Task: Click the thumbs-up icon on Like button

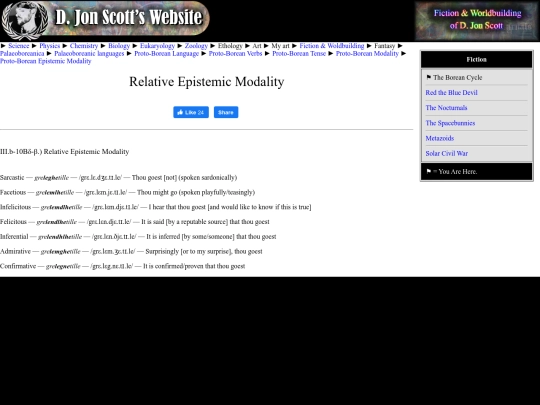Action: click(180, 112)
